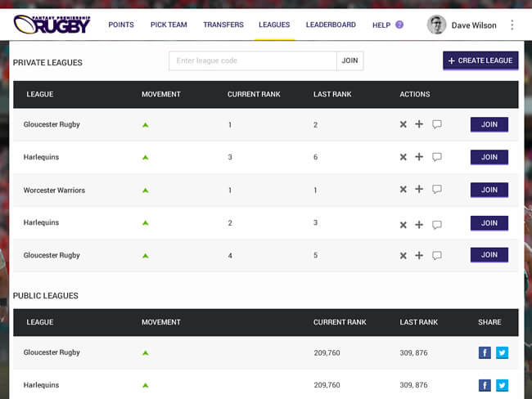The height and width of the screenshot is (399, 532).
Task: Click the Public Leagues heading
Action: pos(46,296)
